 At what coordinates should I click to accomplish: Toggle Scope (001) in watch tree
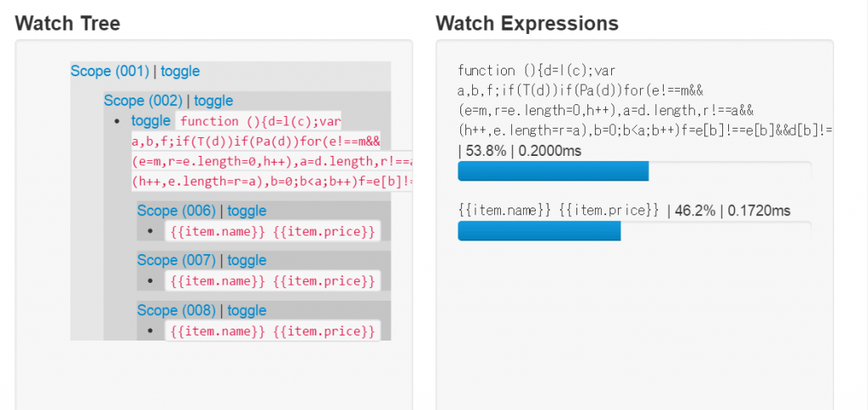(x=181, y=71)
